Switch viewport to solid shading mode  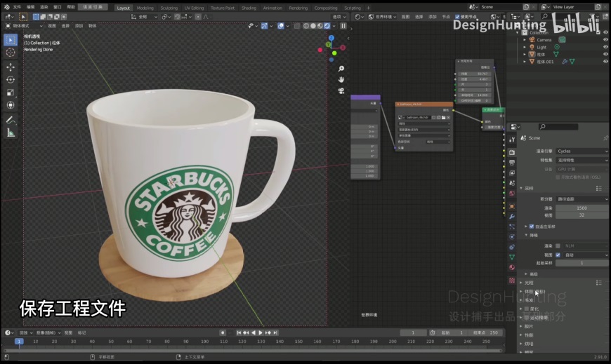(313, 26)
